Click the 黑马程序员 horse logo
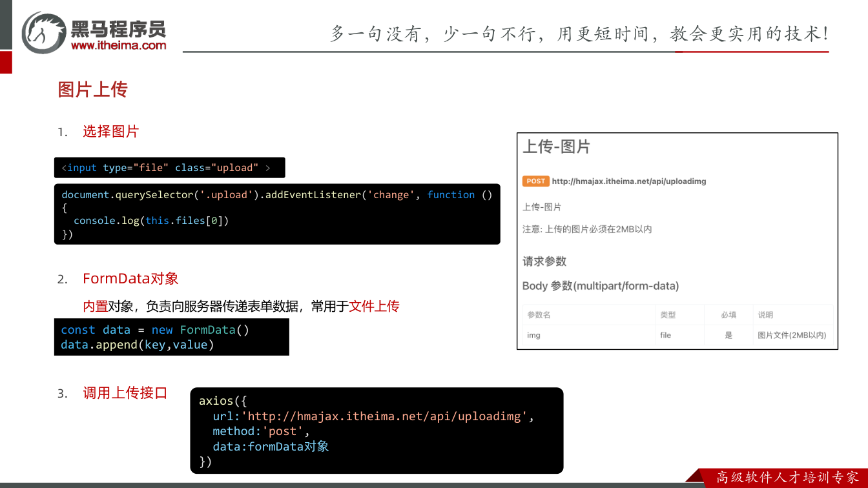Viewport: 868px width, 488px height. [x=44, y=32]
